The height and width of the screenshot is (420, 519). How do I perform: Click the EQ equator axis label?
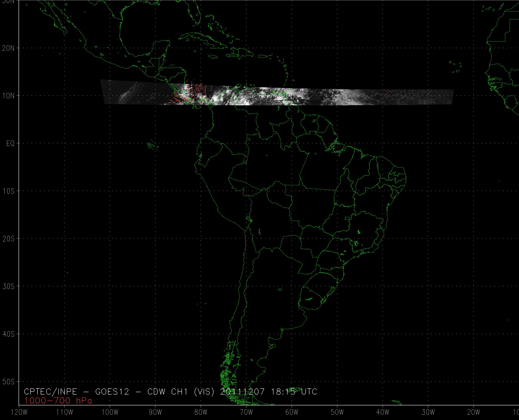click(x=10, y=144)
